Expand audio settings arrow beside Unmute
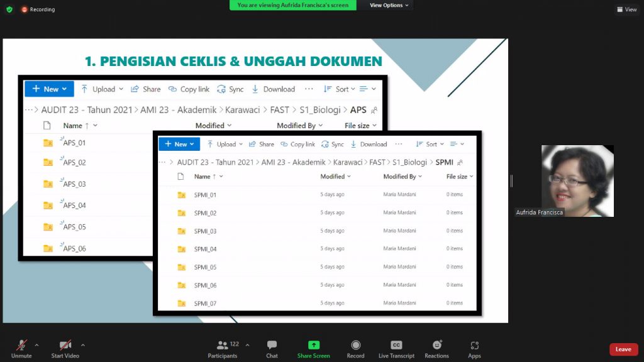The height and width of the screenshot is (362, 644). [36, 345]
